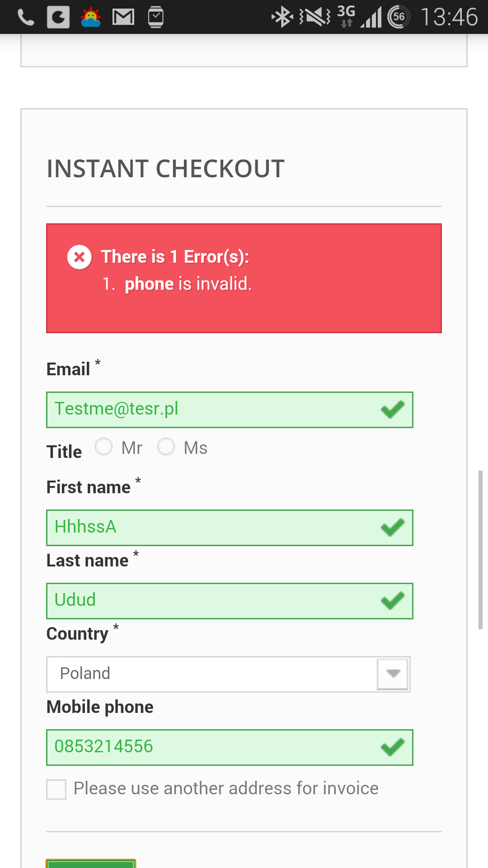Viewport: 488px width, 868px height.
Task: Select the Mr title radio button
Action: click(x=104, y=447)
